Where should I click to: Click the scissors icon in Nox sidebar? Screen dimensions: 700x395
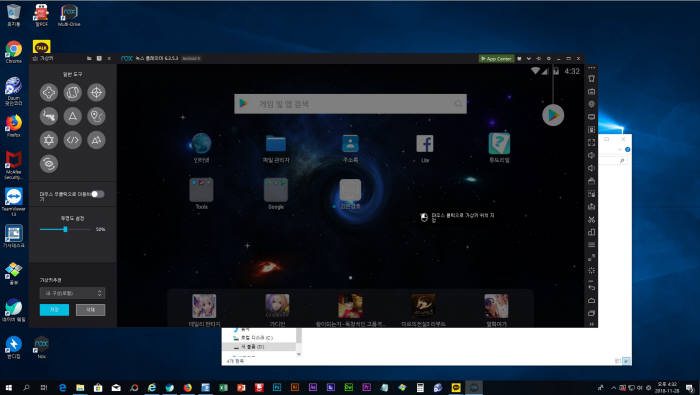click(592, 220)
